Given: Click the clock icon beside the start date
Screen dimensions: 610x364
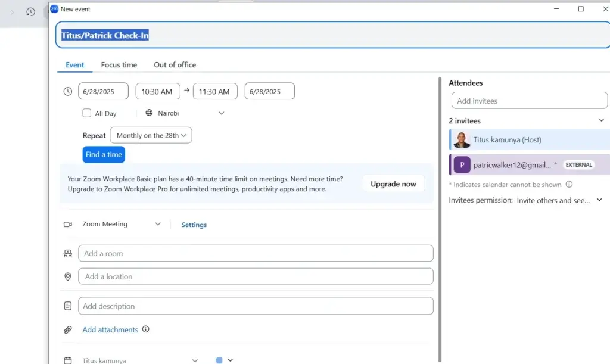Looking at the screenshot, I should pyautogui.click(x=68, y=91).
